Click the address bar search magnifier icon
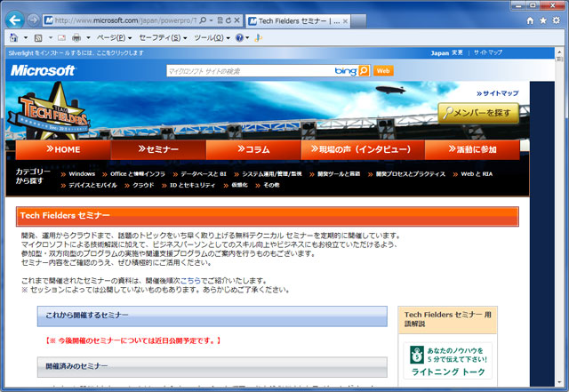 204,20
